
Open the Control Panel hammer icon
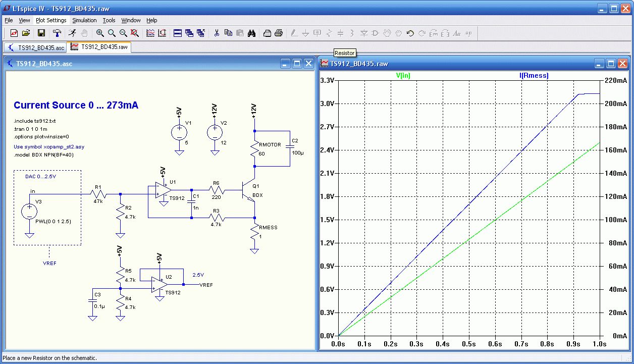pyautogui.click(x=57, y=33)
